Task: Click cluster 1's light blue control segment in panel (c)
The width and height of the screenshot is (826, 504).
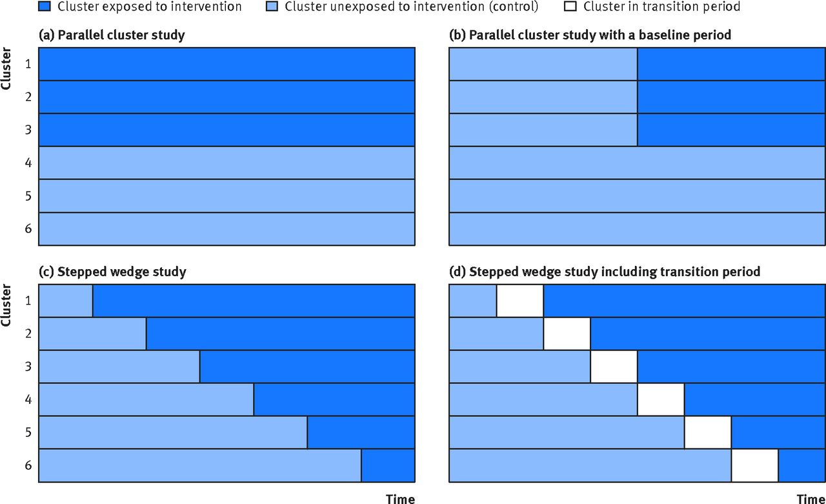Action: [66, 301]
